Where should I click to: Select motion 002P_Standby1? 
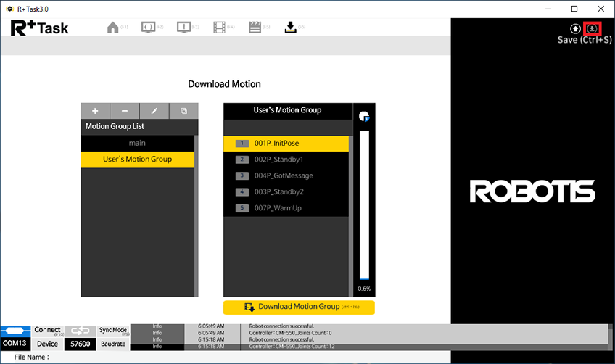coord(278,160)
